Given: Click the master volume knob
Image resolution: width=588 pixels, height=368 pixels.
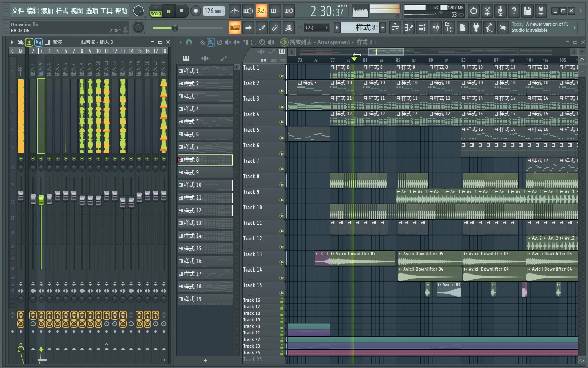Looking at the screenshot, I should tap(138, 11).
